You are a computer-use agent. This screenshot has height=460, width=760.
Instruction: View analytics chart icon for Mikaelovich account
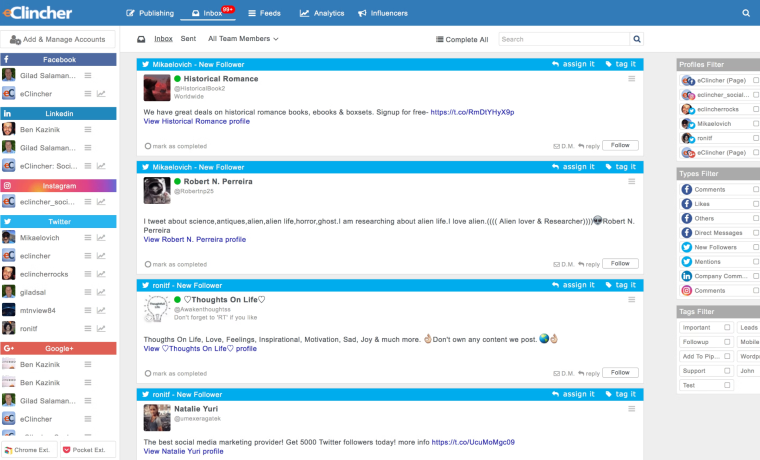[x=101, y=238]
